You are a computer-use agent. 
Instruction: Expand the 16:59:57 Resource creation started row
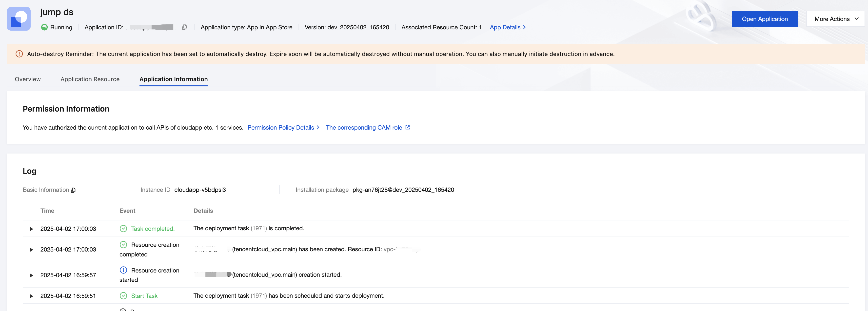click(x=31, y=275)
